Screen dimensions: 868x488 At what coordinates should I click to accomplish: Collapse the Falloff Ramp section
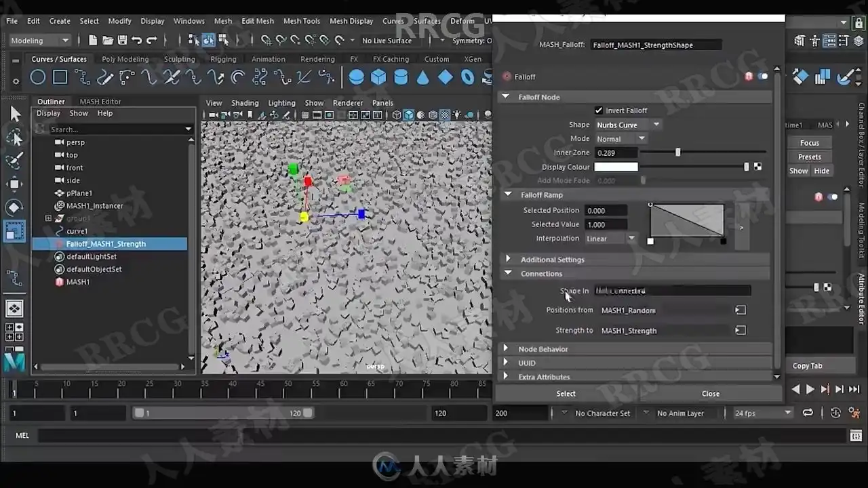pyautogui.click(x=508, y=195)
